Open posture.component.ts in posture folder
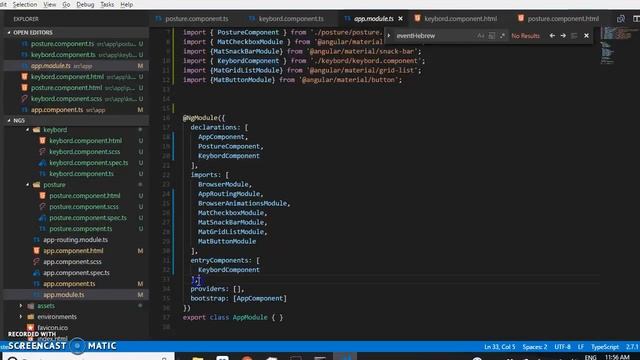This screenshot has width=640, height=360. pyautogui.click(x=80, y=229)
